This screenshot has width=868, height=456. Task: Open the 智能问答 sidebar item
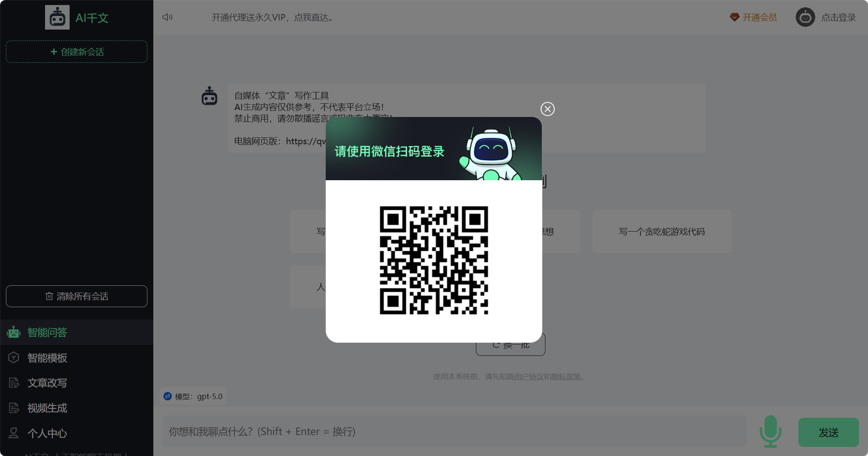[47, 333]
